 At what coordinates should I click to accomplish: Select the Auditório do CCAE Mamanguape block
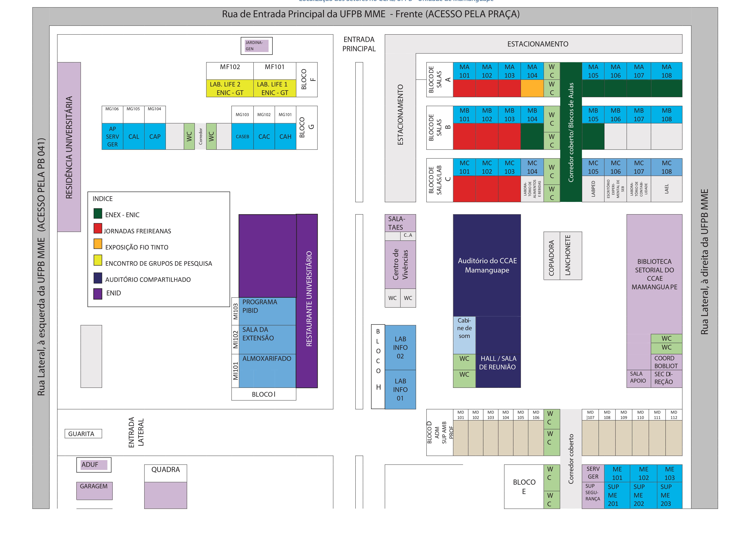coord(487,265)
